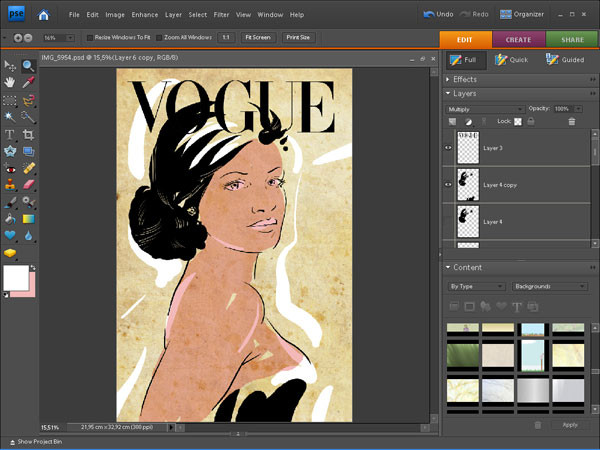This screenshot has width=600, height=450.
Task: Select the Straighten tool
Action: [x=28, y=151]
